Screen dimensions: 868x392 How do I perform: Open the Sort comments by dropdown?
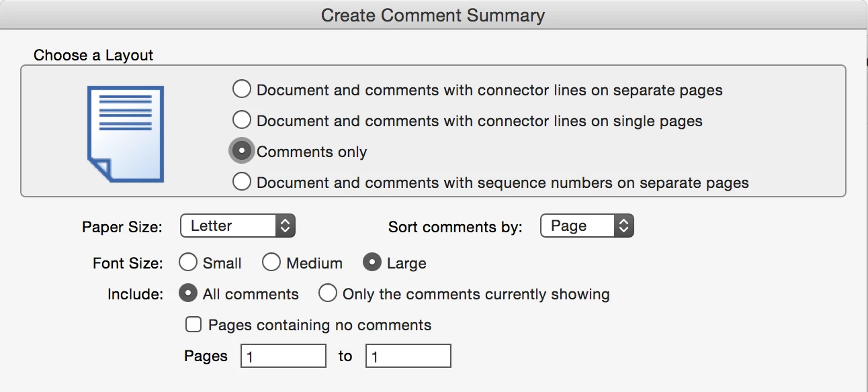pos(578,226)
